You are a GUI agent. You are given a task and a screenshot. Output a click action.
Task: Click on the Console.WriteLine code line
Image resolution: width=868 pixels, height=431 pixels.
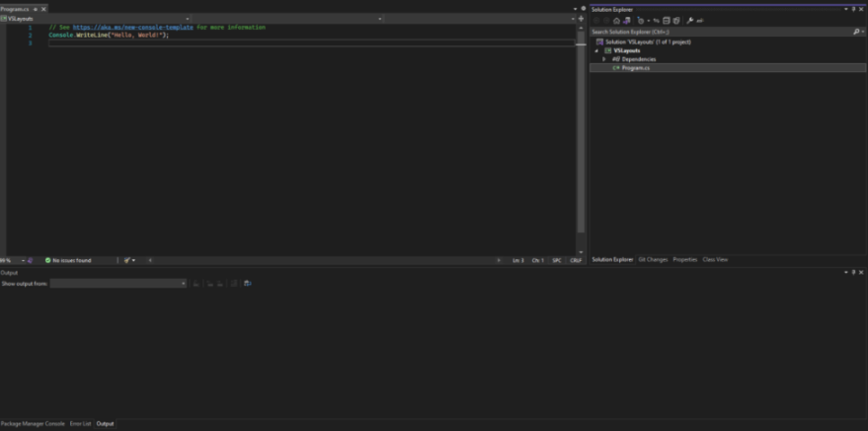109,35
